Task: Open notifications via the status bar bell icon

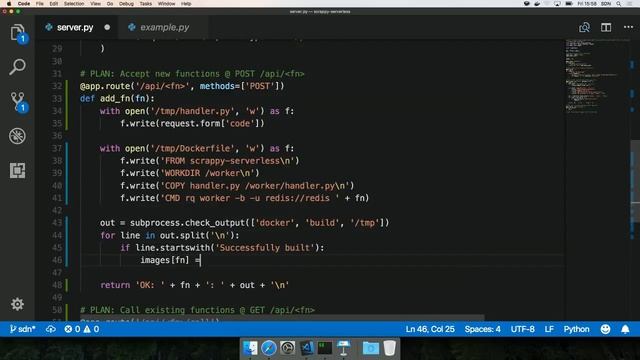Action: pyautogui.click(x=625, y=329)
